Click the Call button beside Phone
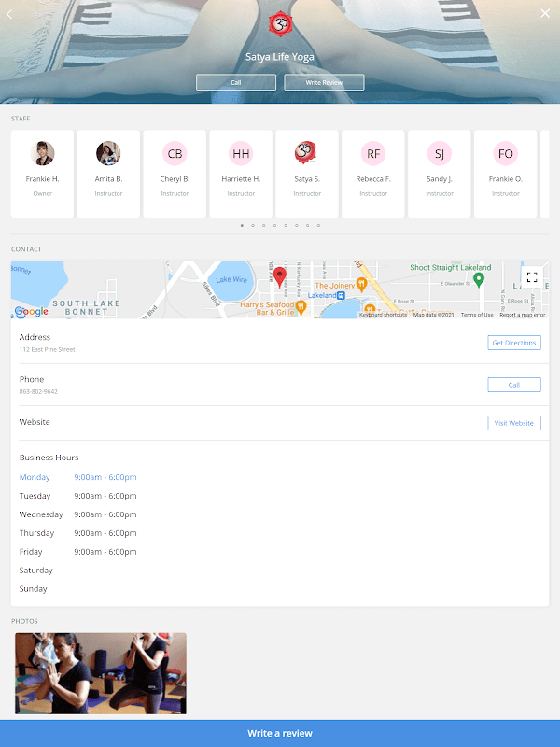Screen dimensions: 560x747 click(514, 385)
